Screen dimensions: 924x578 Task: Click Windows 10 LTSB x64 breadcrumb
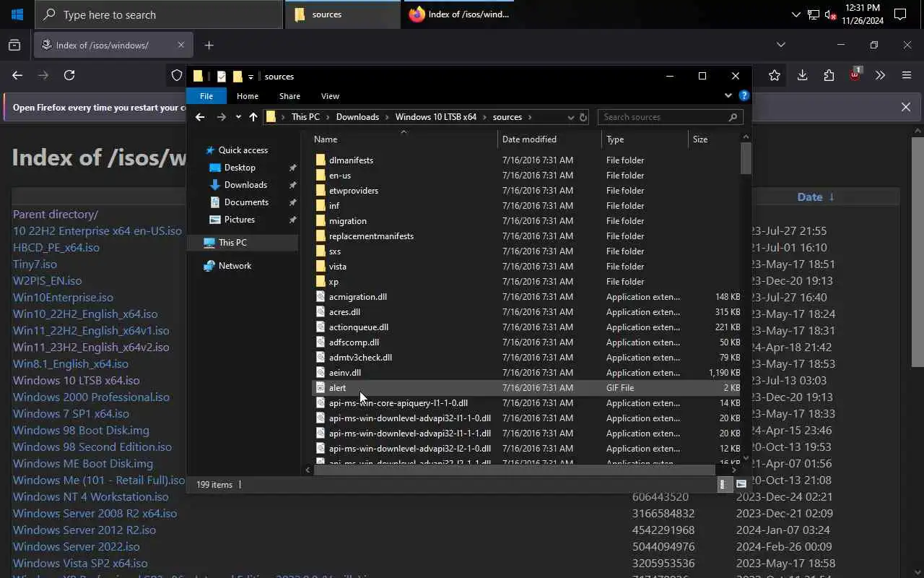click(436, 117)
